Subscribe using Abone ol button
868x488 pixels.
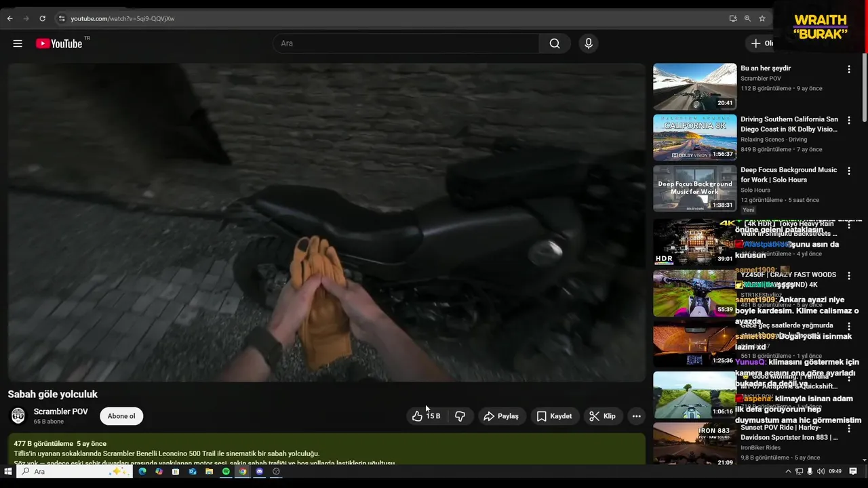121,416
